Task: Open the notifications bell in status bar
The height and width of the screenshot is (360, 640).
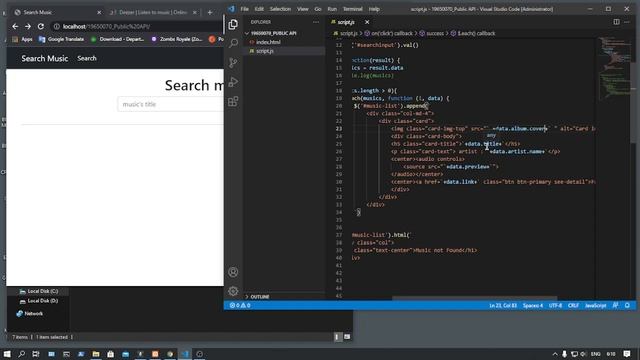Action: point(627,305)
